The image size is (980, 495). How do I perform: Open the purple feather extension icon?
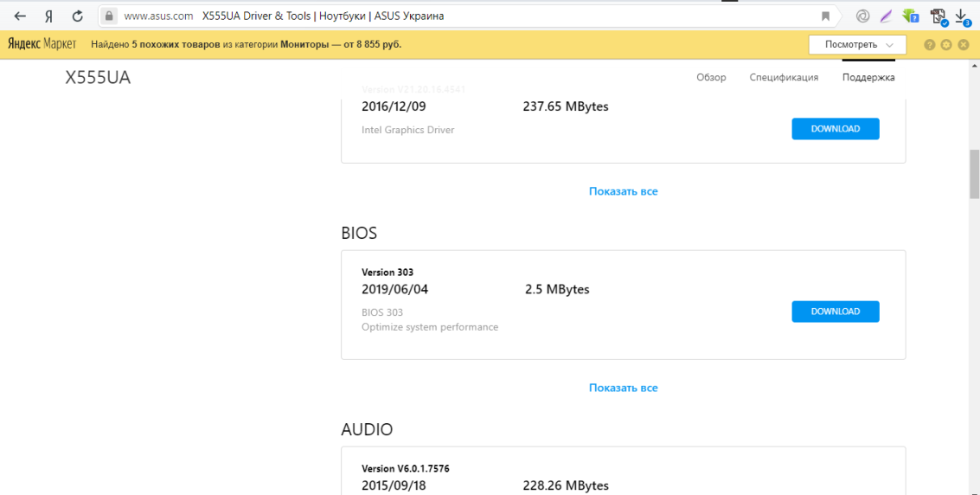tap(886, 16)
